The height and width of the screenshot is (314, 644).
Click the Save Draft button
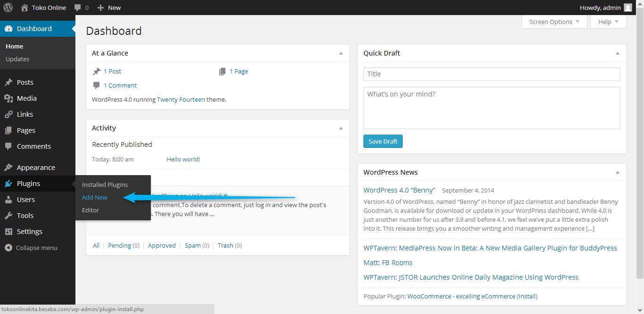click(383, 141)
